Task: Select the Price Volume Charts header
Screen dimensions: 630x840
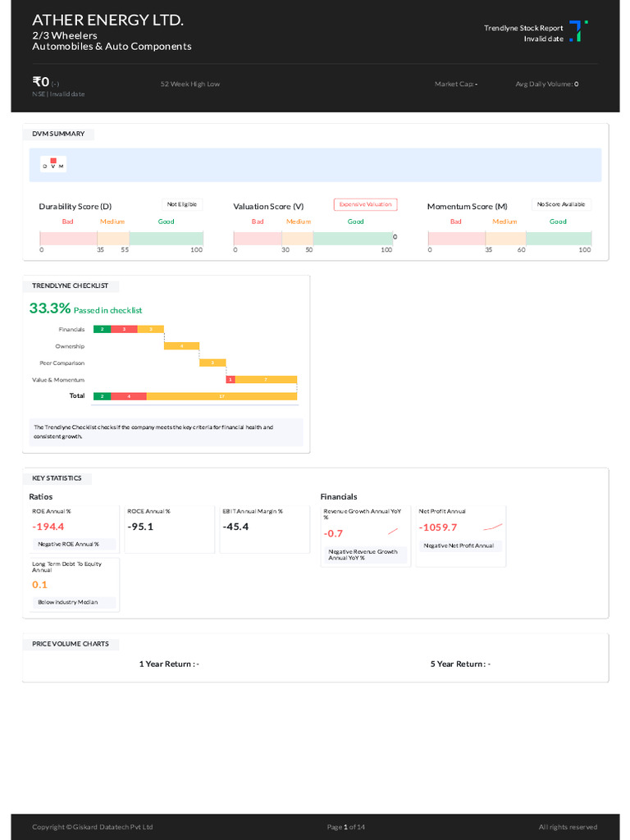Action: point(70,644)
